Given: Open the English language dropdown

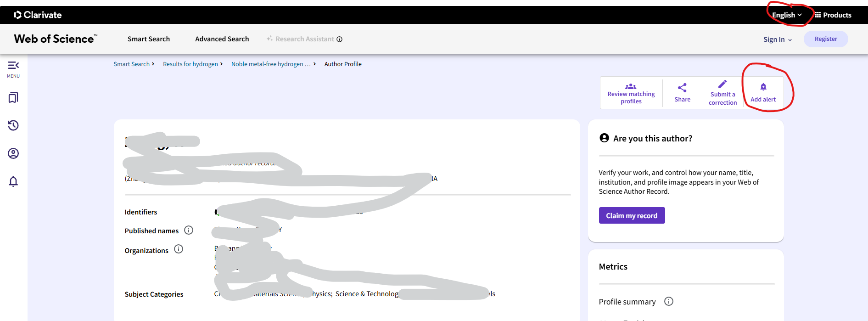Looking at the screenshot, I should (787, 15).
